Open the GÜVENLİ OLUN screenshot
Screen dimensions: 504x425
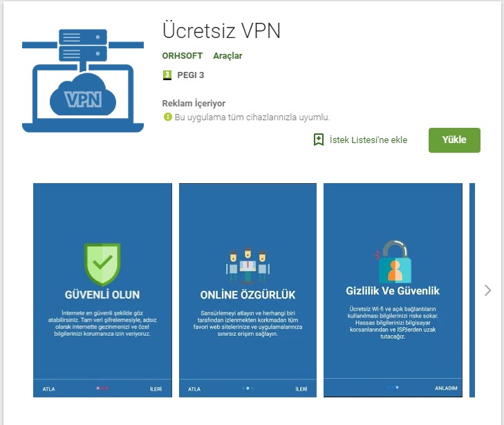(x=102, y=290)
